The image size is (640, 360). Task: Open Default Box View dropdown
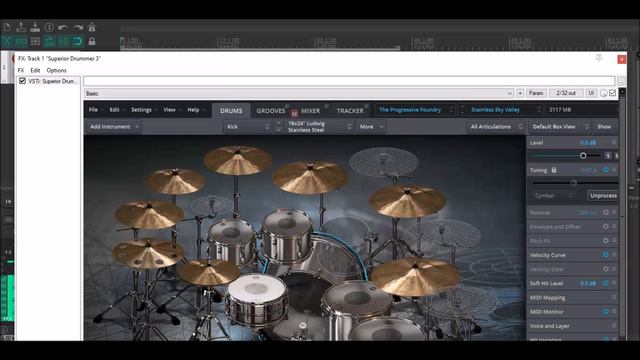tap(560, 127)
